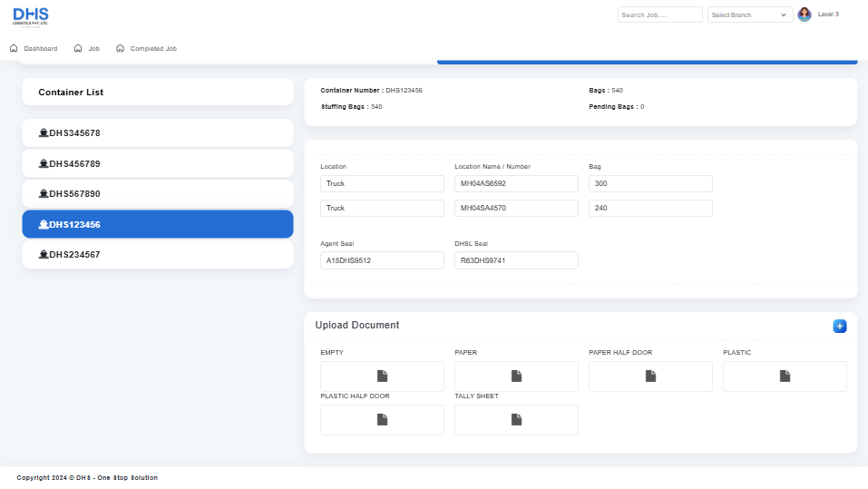
Task: Expand the Select Branch dropdown
Action: pos(750,15)
